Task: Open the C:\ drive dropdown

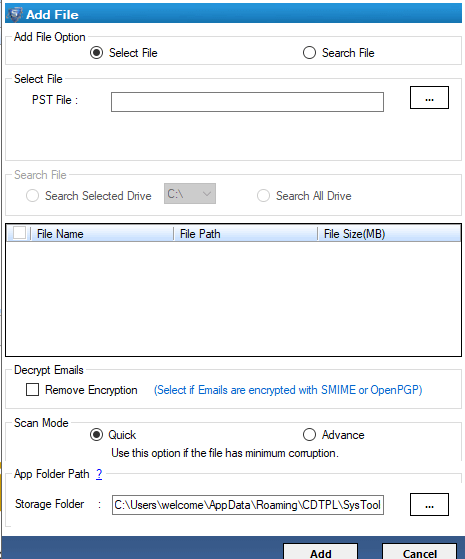Action: coord(190,194)
